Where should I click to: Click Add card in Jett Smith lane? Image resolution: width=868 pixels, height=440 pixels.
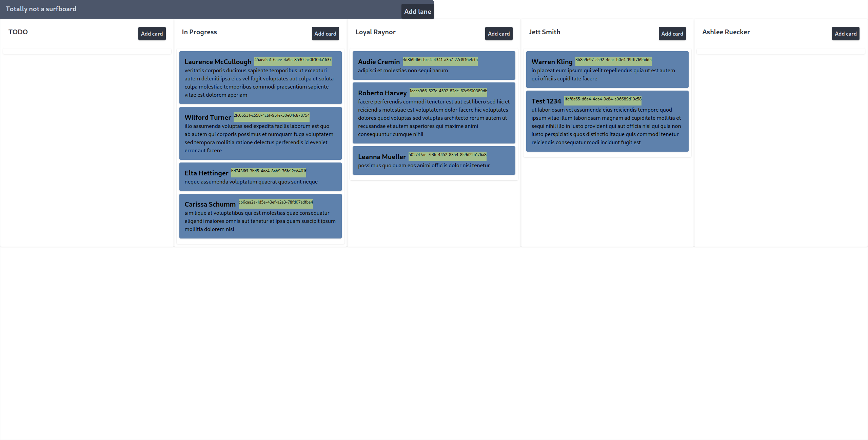672,34
